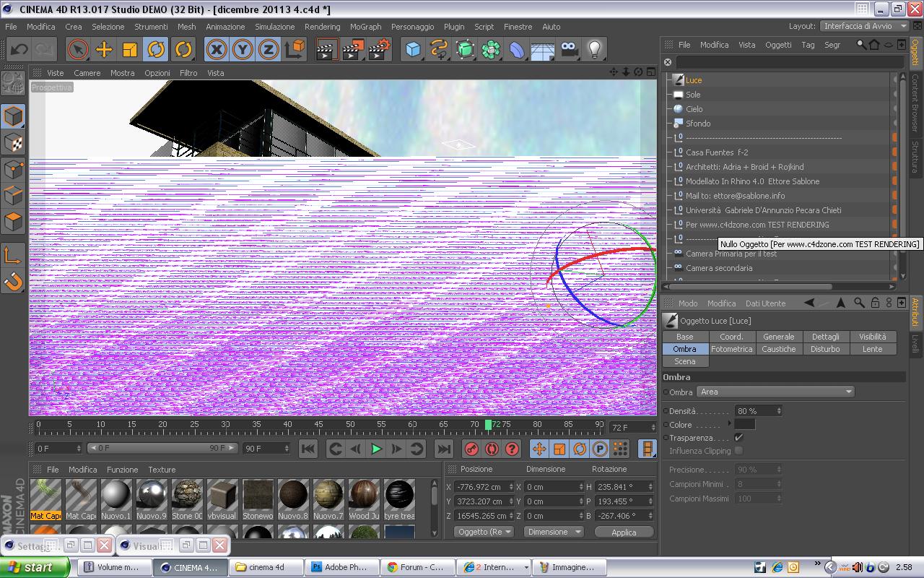Click the Colore shadow color swatch
This screenshot has width=924, height=578.
pyautogui.click(x=744, y=424)
